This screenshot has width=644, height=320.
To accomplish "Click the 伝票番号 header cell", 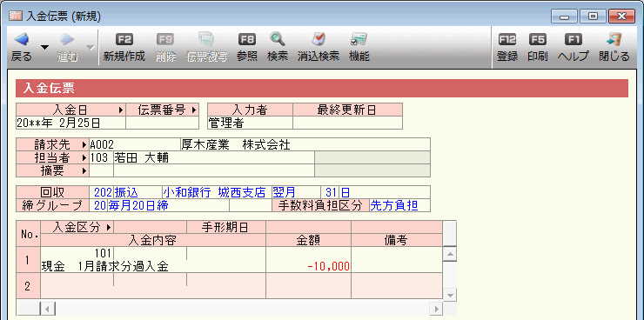I will pyautogui.click(x=162, y=110).
